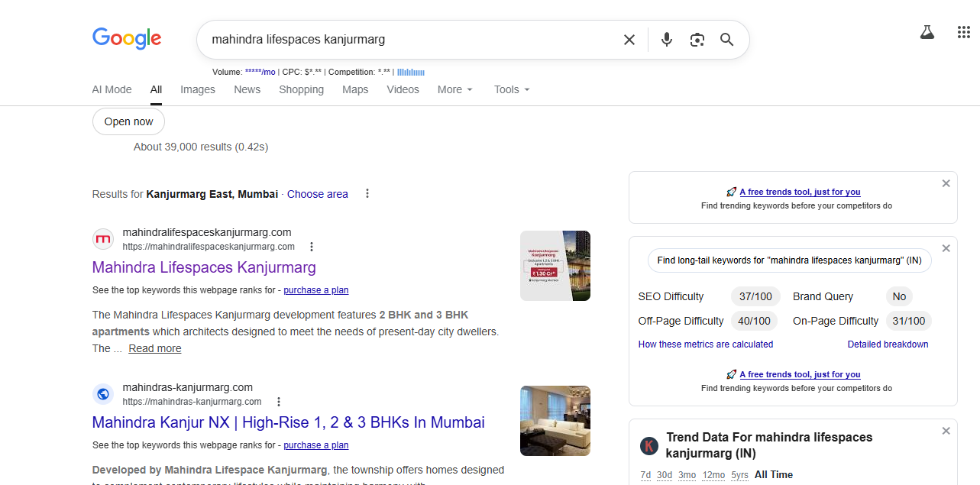Screen dimensions: 980x485
Task: Open options menu for mahindralifespaceskanjurmarg.com result
Action: (x=312, y=247)
